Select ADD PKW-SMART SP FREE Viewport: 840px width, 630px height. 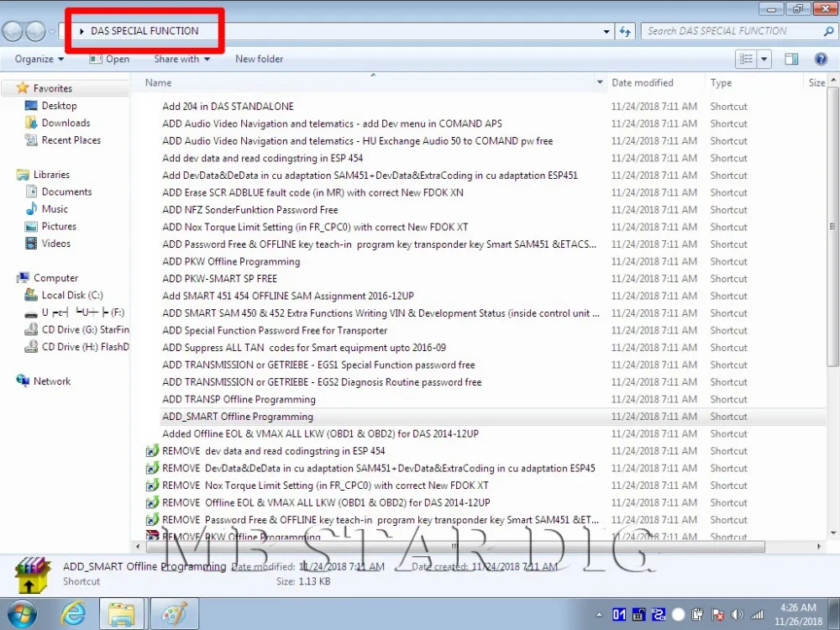(219, 279)
